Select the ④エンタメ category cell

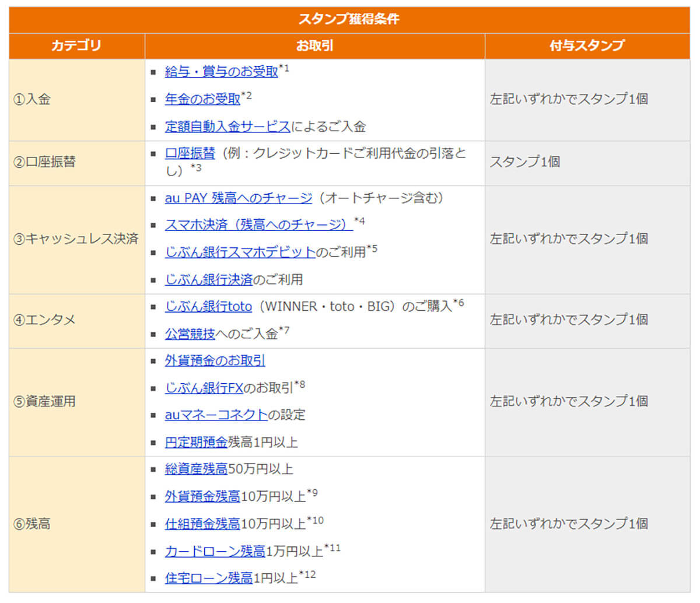pyautogui.click(x=77, y=321)
